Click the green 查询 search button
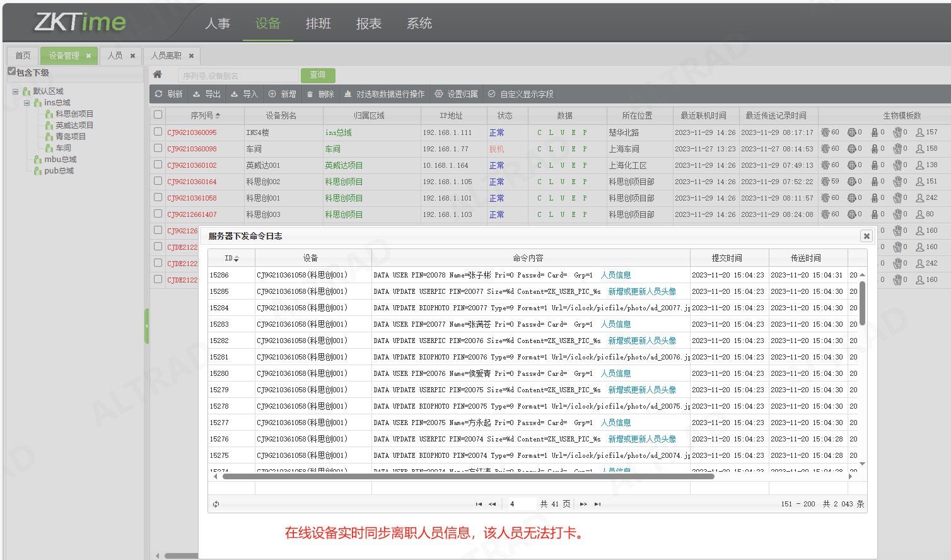Viewport: 951px width, 560px height. (x=318, y=75)
